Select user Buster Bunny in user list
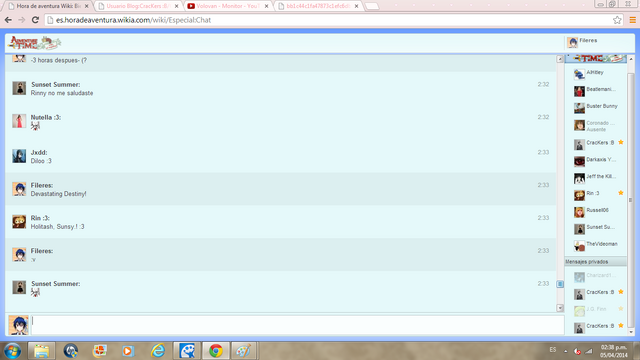 pos(596,107)
